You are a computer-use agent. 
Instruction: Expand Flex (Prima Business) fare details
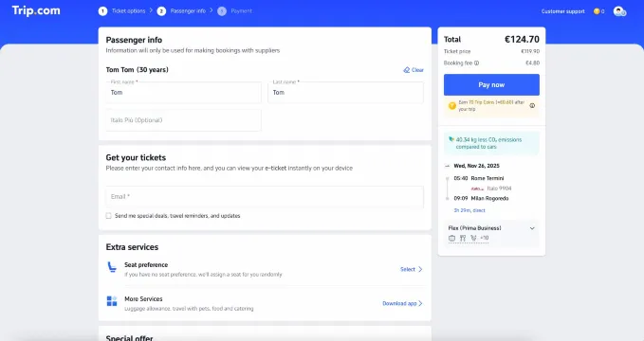point(532,228)
